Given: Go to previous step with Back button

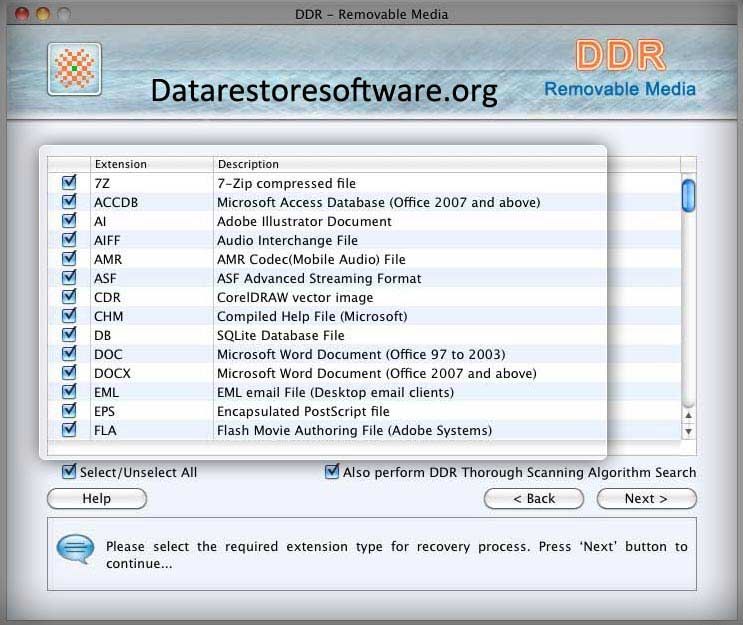Looking at the screenshot, I should (x=534, y=498).
